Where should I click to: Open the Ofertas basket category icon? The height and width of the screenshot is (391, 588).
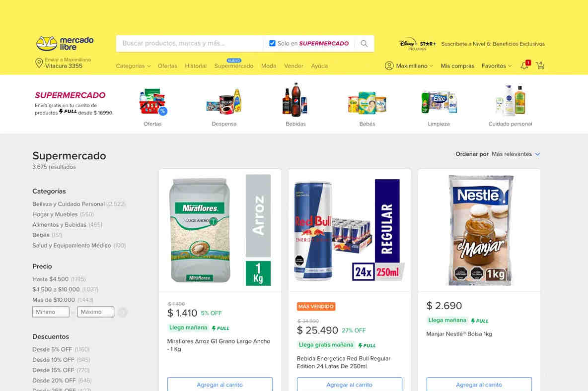point(152,102)
